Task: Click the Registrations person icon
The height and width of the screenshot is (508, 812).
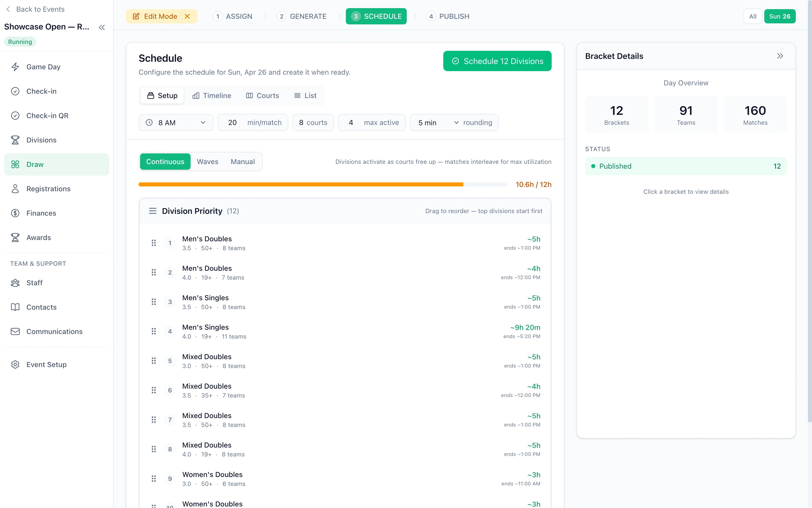Action: (15, 189)
